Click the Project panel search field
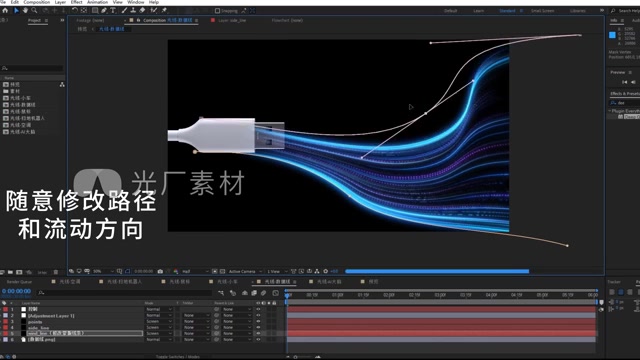This screenshot has height=360, width=640. pyautogui.click(x=32, y=68)
